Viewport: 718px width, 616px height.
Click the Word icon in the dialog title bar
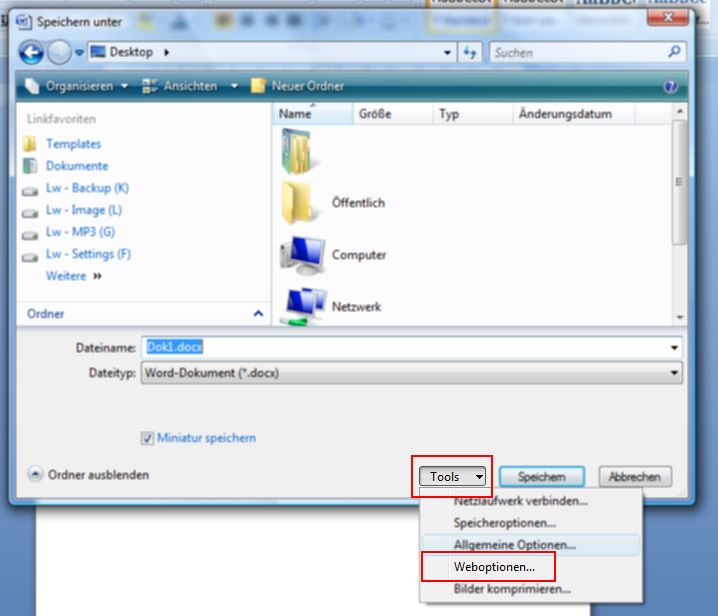coord(24,22)
